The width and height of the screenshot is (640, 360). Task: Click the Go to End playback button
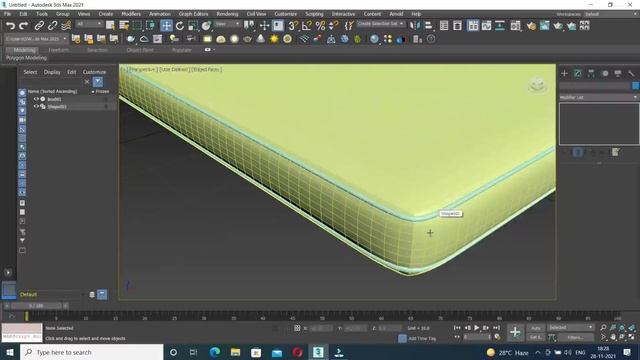point(496,328)
